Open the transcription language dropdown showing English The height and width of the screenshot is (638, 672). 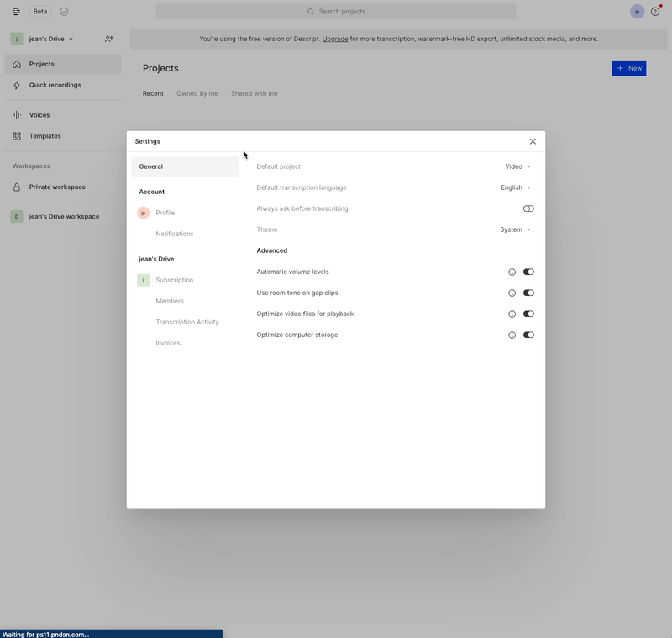tap(516, 187)
